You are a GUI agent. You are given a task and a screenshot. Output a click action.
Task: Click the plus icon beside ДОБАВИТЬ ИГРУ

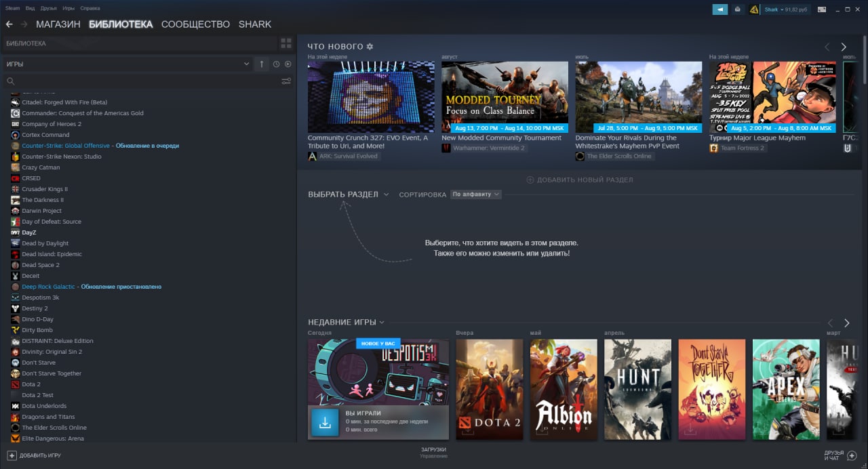12,455
